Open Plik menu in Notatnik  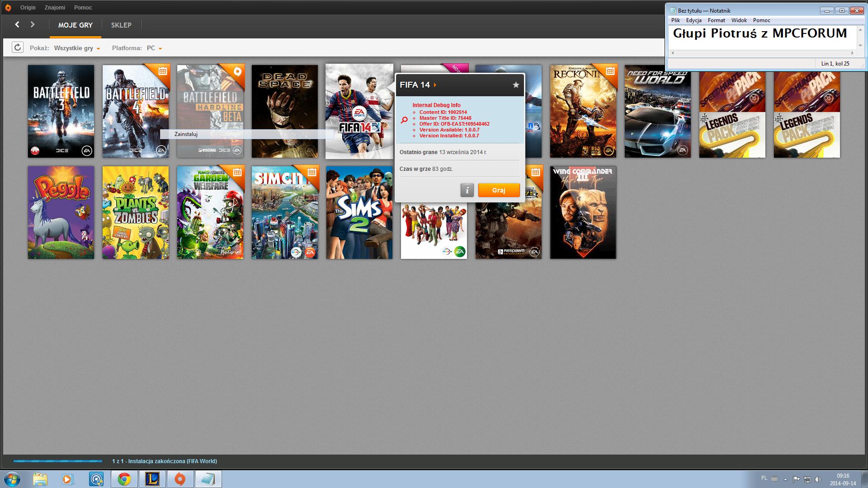pyautogui.click(x=675, y=20)
